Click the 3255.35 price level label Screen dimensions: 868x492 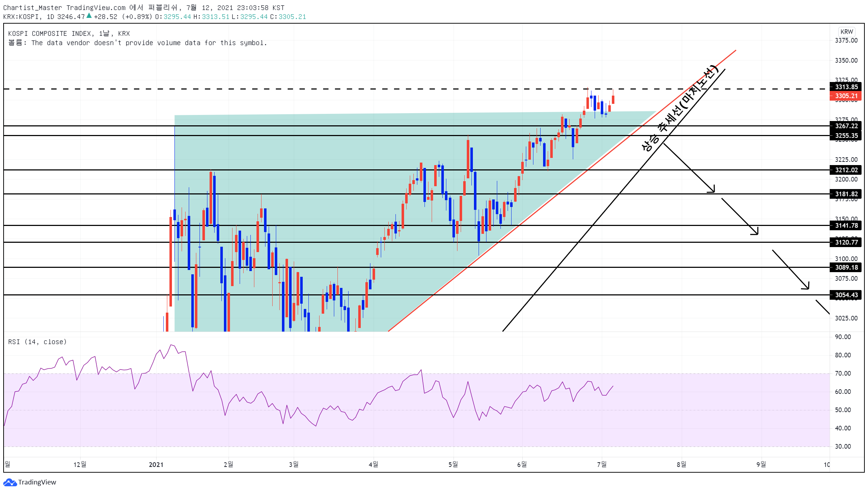pos(846,136)
